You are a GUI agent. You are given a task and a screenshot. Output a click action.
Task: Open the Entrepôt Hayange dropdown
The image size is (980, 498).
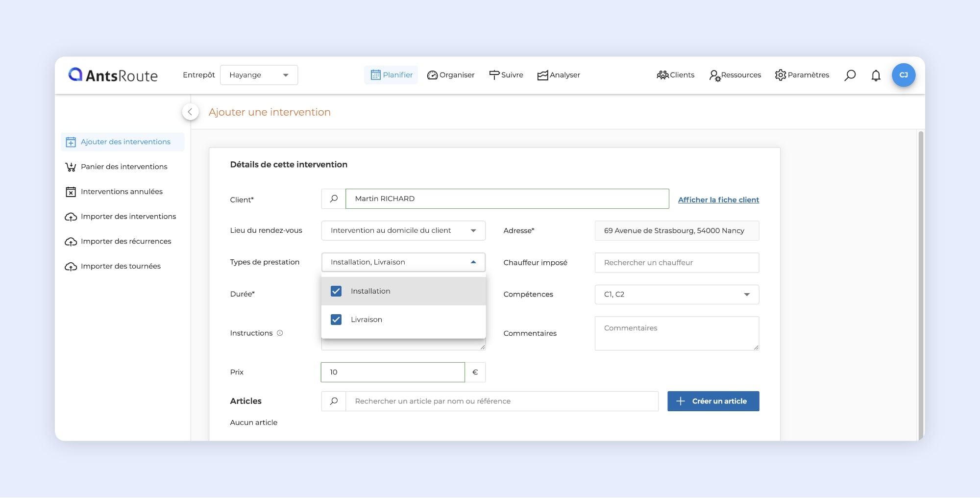259,75
